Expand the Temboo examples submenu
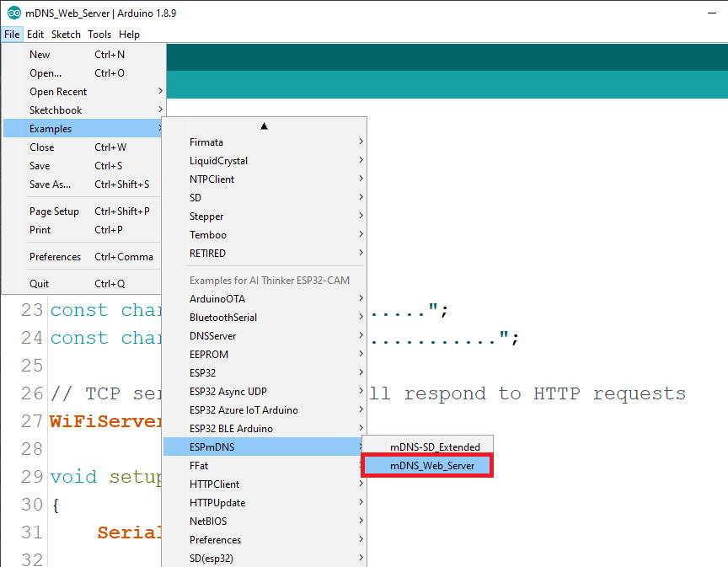 (265, 235)
